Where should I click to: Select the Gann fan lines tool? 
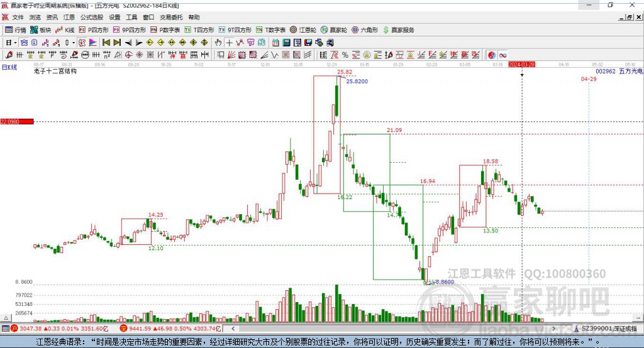(231, 55)
